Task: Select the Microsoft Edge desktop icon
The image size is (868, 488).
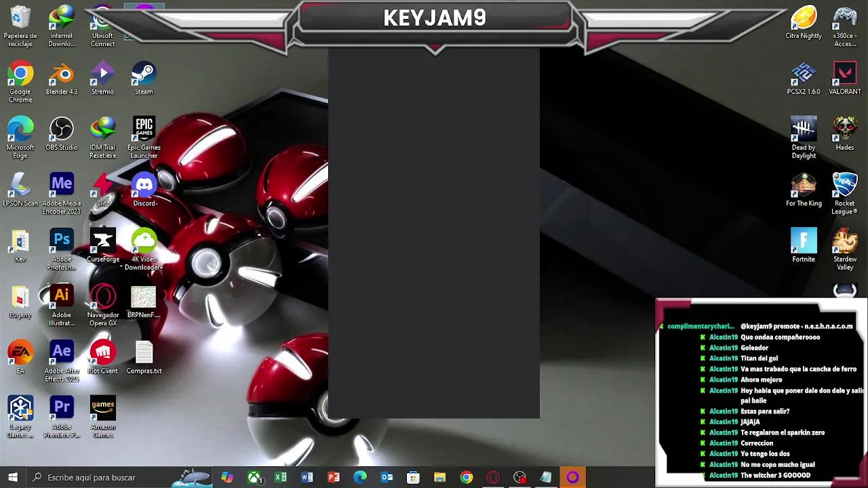Action: 20,138
